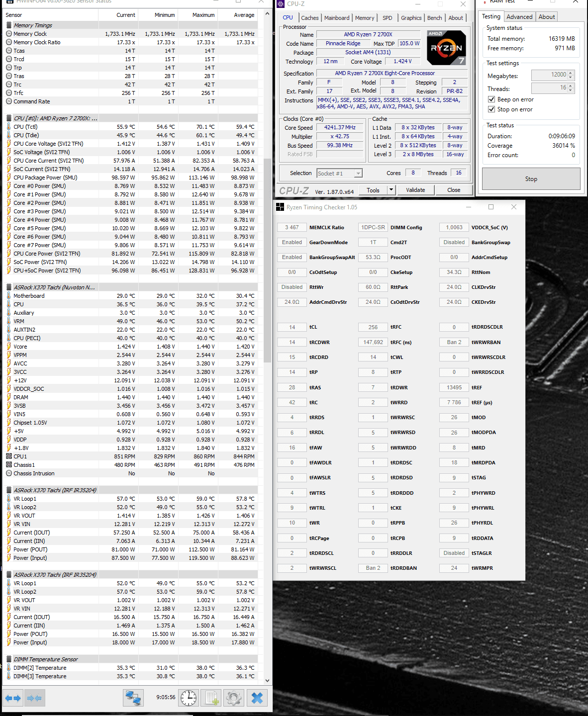This screenshot has width=588, height=716.
Task: Click the tRFC value 256 field
Action: point(373,327)
